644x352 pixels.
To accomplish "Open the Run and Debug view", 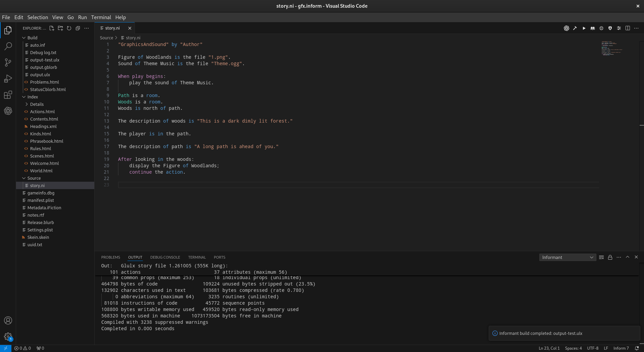I will click(8, 78).
